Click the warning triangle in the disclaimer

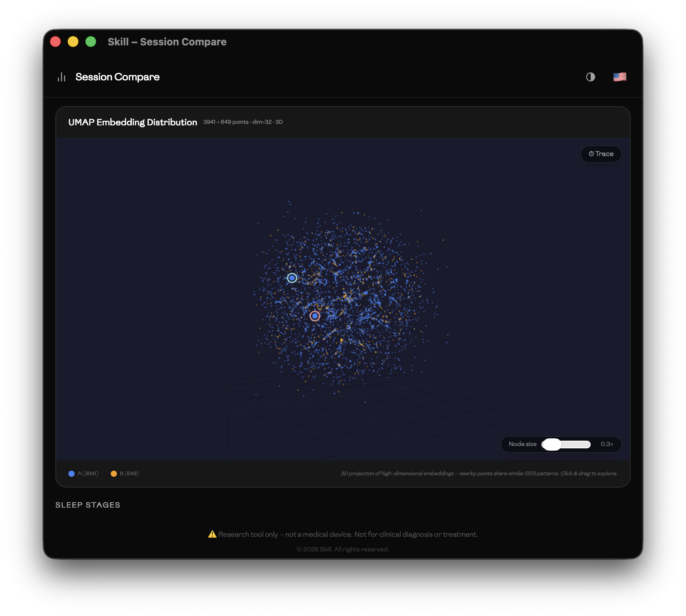tap(212, 534)
